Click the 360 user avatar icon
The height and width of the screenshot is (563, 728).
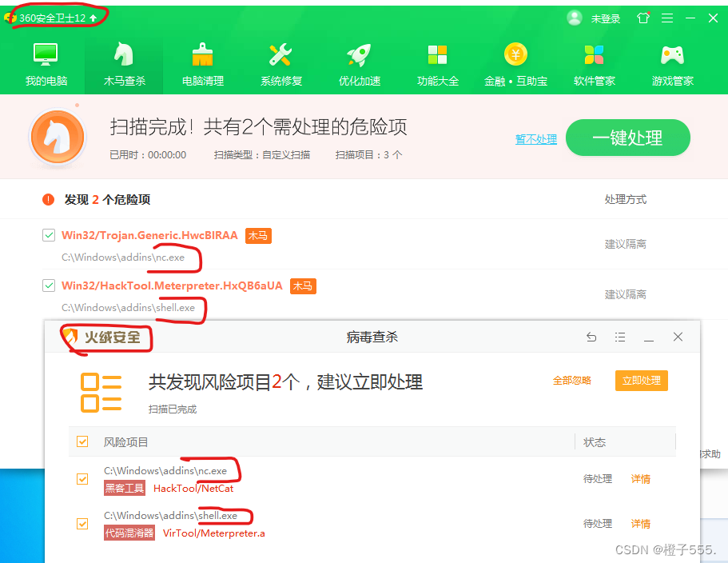click(x=575, y=18)
